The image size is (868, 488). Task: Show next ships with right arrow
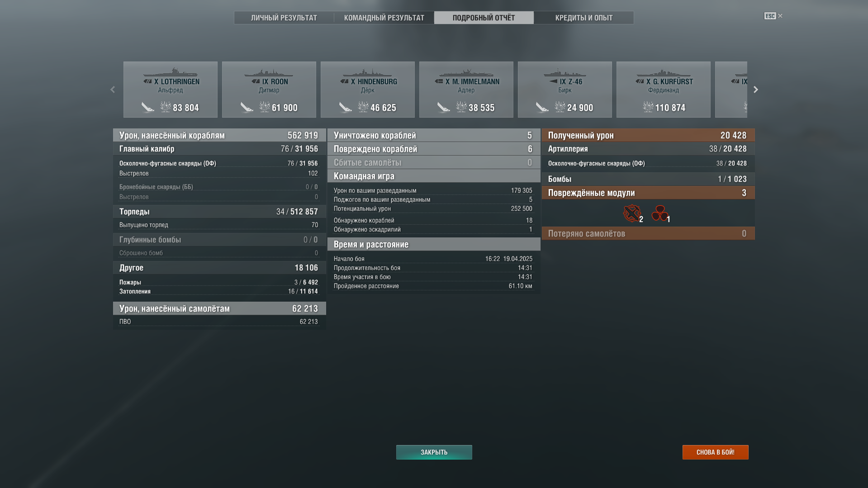[755, 90]
